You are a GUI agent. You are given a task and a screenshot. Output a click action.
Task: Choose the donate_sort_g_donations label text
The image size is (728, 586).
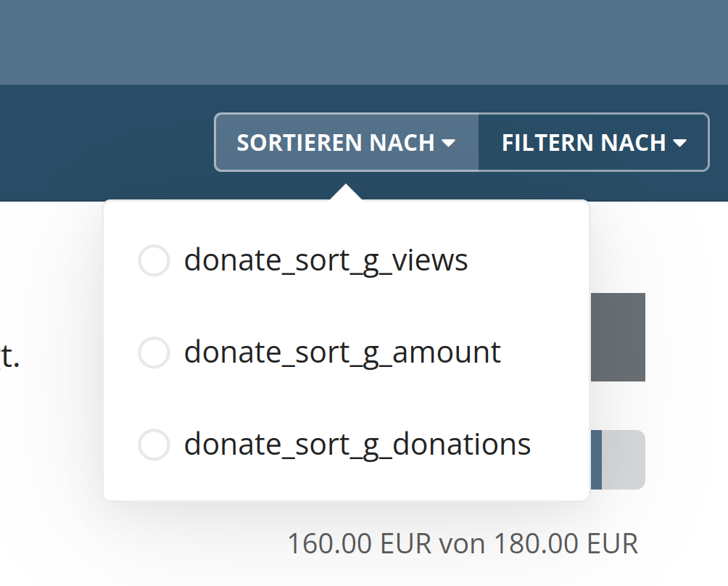tap(357, 445)
